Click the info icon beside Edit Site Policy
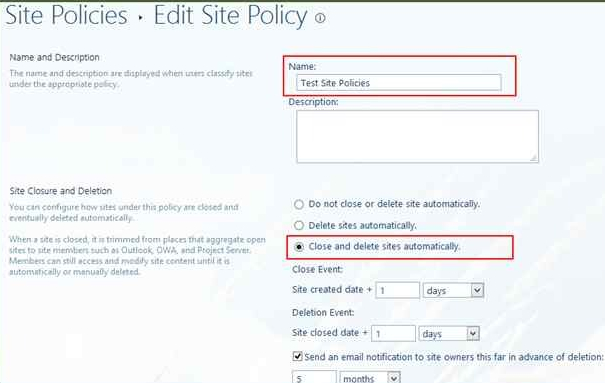 [320, 18]
